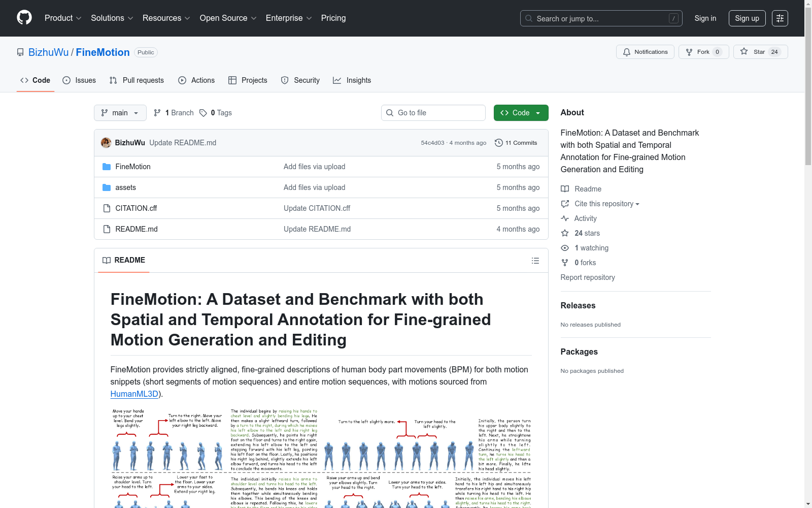Screen dimensions: 812x508
Task: Click the Fork icon
Action: [689, 52]
